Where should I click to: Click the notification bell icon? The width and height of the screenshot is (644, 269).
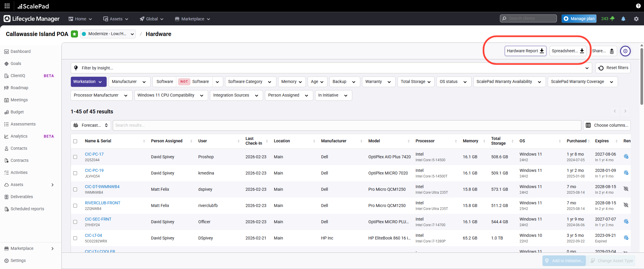pyautogui.click(x=623, y=19)
